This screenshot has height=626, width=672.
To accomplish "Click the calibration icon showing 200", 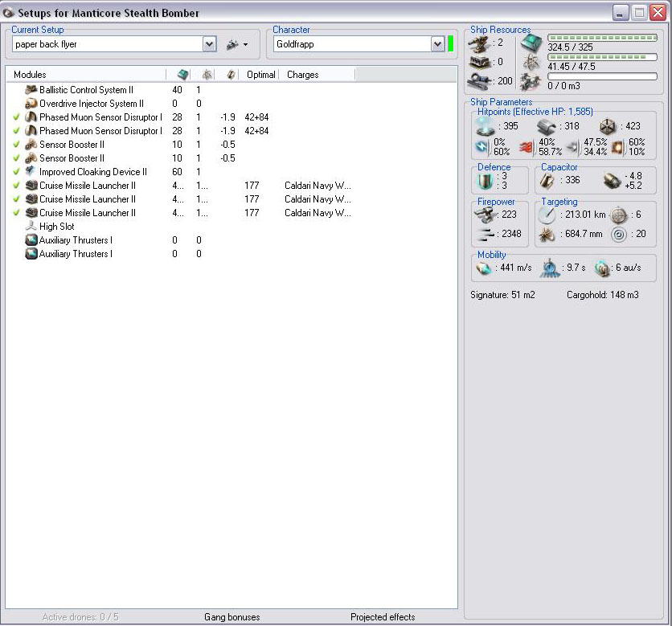I will pyautogui.click(x=480, y=81).
